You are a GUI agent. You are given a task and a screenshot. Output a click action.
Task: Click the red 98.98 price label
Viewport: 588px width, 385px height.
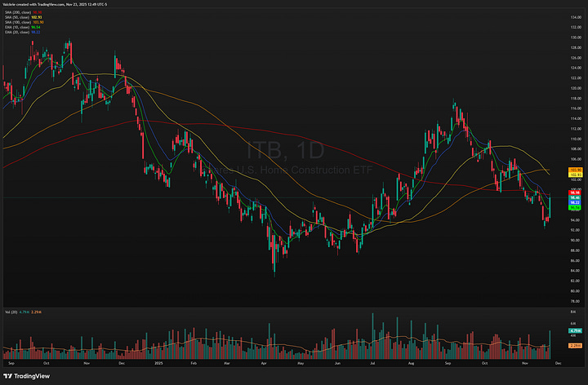575,192
